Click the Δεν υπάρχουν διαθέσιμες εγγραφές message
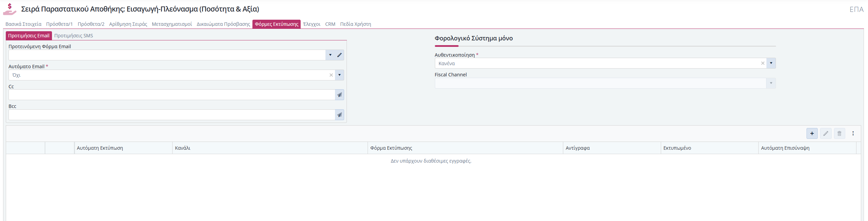This screenshot has height=221, width=868. 431,161
